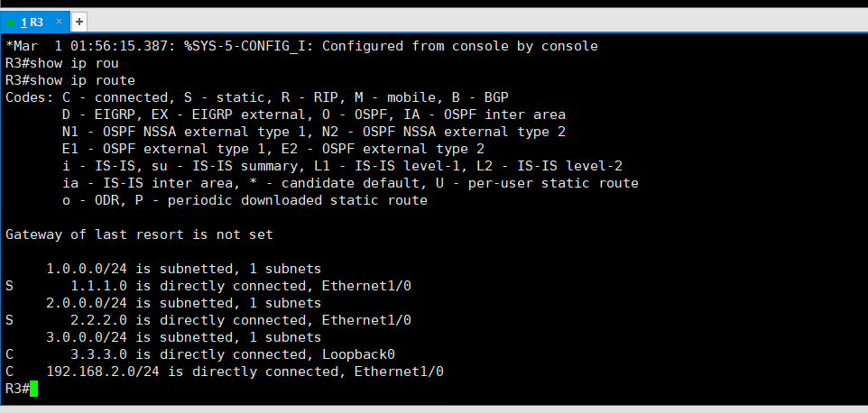Click the static route 2.2.2.0 entry
The image size is (868, 413).
point(208,321)
